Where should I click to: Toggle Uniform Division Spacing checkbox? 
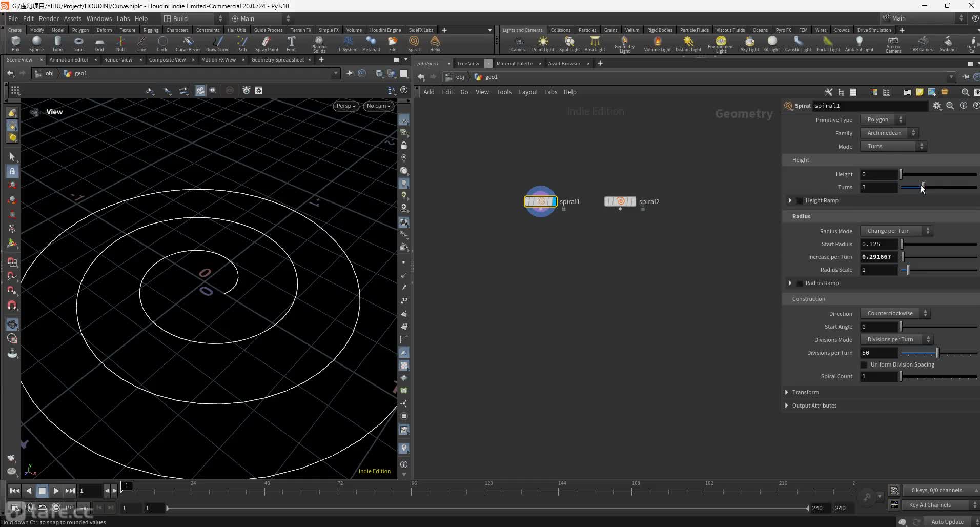coord(864,364)
